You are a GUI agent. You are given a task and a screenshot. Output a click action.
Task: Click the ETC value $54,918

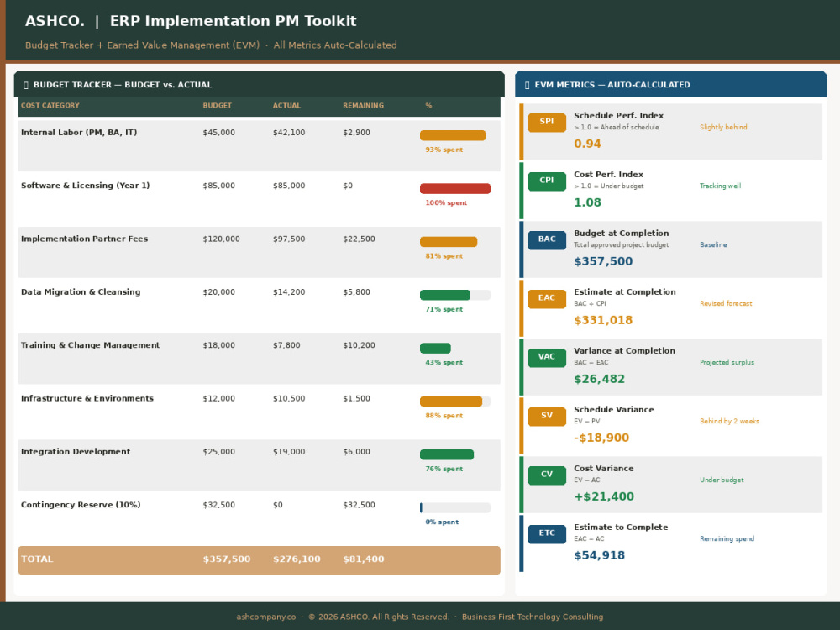(x=600, y=555)
